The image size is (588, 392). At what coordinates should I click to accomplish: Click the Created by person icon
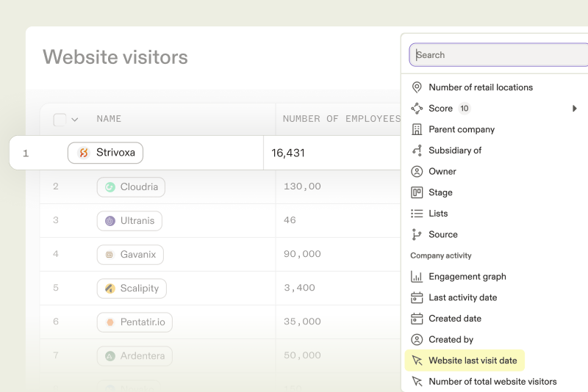pyautogui.click(x=417, y=340)
